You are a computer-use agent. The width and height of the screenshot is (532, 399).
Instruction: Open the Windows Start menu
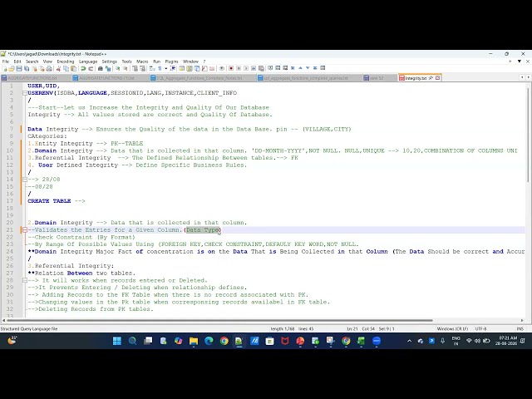[x=117, y=341]
